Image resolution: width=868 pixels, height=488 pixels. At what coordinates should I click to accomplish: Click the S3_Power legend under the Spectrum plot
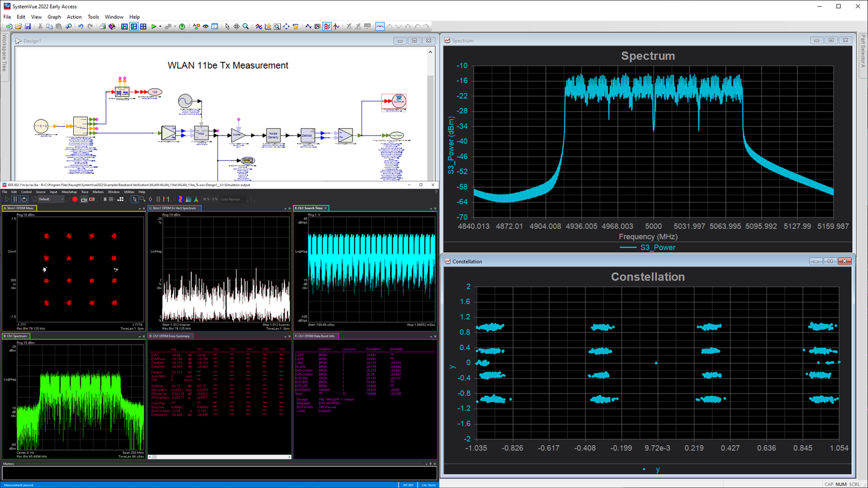656,247
